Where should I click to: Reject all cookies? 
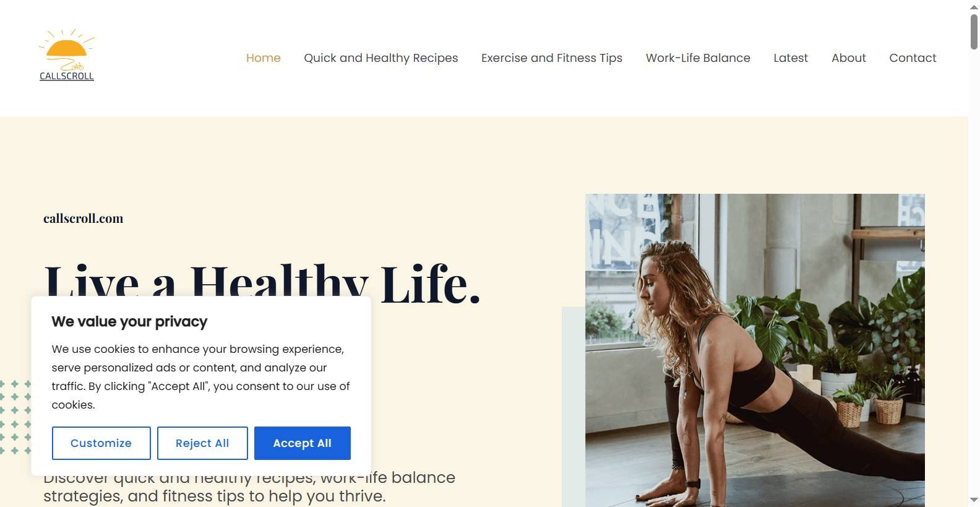pyautogui.click(x=202, y=443)
